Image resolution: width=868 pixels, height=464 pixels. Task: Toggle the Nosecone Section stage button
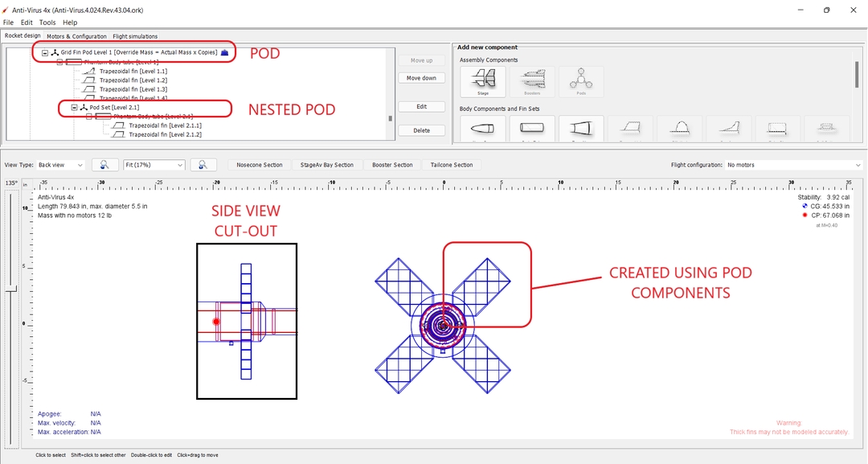259,165
